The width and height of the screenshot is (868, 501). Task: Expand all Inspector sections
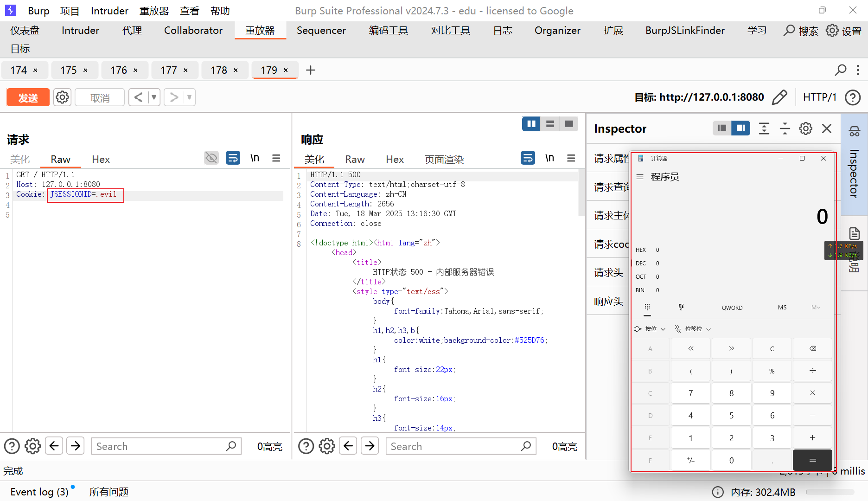764,128
